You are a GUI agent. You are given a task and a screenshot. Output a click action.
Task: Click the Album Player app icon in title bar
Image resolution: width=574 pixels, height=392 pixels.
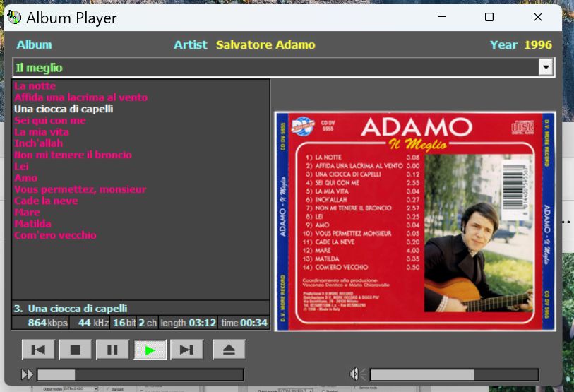14,17
